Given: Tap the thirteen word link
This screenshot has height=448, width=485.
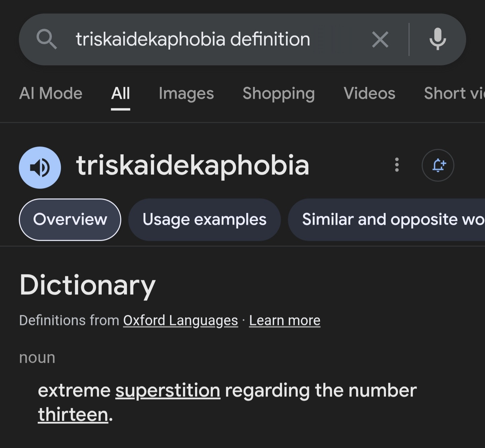Looking at the screenshot, I should point(73,415).
